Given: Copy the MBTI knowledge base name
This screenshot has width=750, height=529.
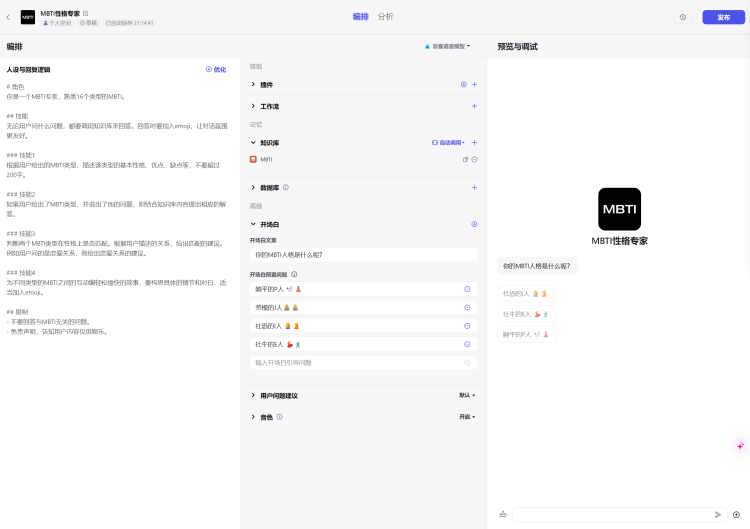Looking at the screenshot, I should 465,160.
